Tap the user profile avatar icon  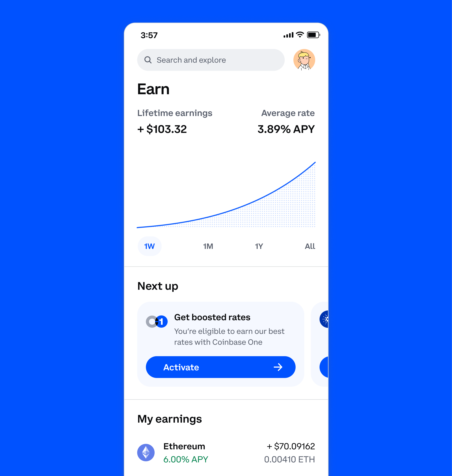pos(304,60)
